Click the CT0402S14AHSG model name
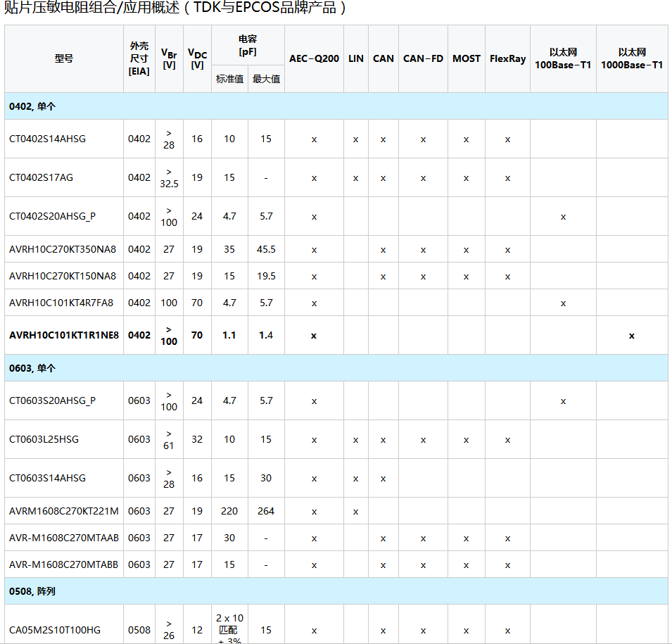The width and height of the screenshot is (672, 644). point(47,139)
